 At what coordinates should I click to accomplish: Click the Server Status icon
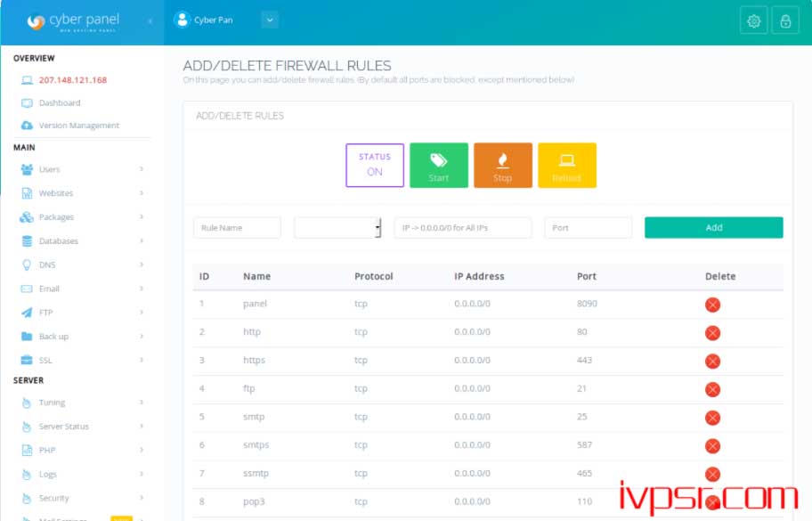[x=27, y=427]
